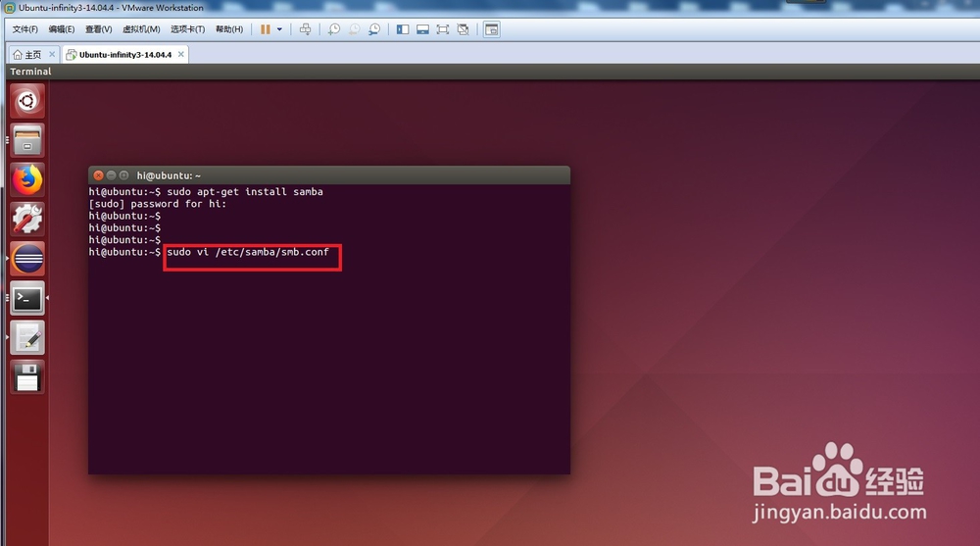Enter full screen mode via toolbar icon
Image resolution: width=980 pixels, height=546 pixels.
[443, 29]
